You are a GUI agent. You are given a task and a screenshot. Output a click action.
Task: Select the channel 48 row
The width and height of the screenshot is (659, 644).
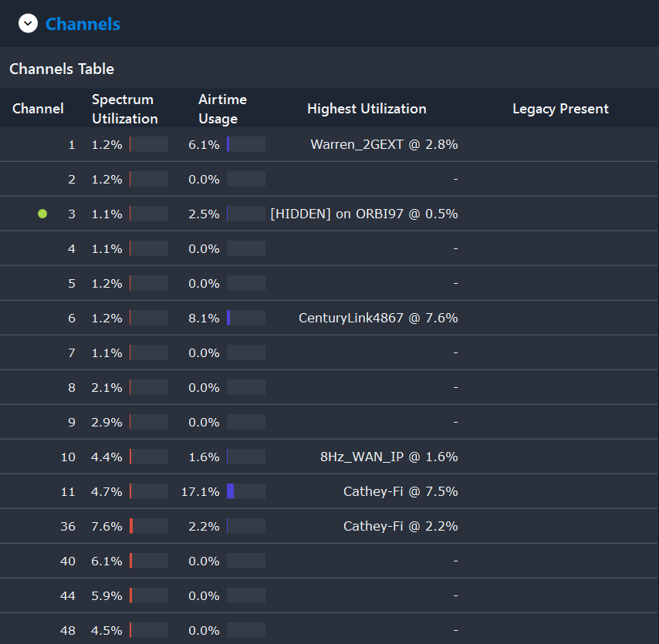(x=329, y=630)
